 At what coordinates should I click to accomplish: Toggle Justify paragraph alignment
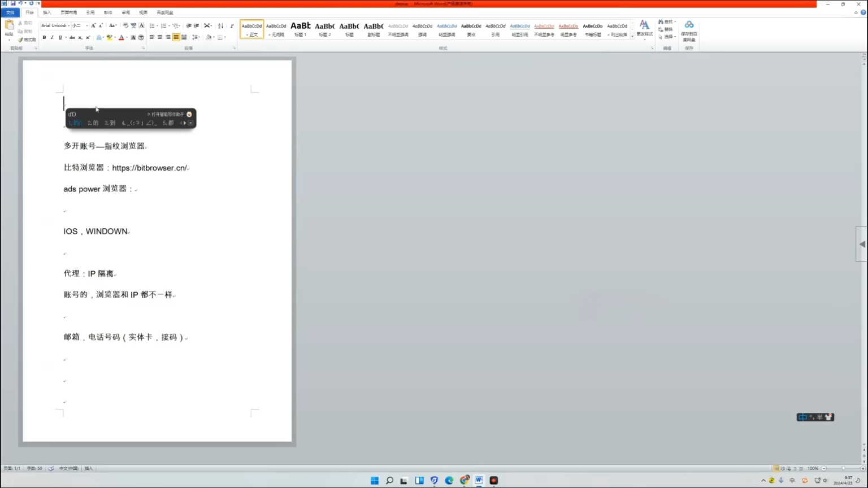point(176,37)
